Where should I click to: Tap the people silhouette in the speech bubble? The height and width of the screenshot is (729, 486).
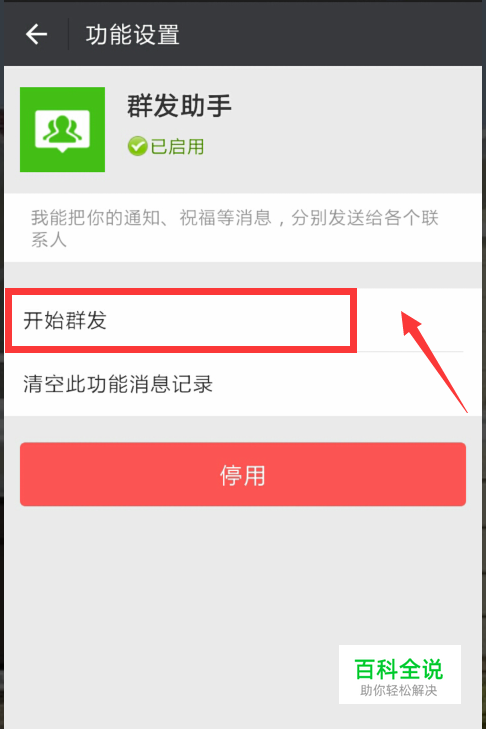point(62,129)
